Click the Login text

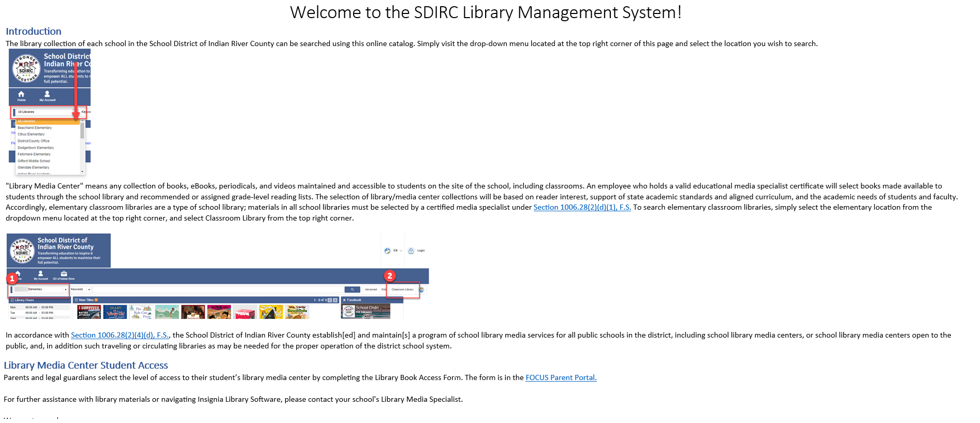[421, 251]
